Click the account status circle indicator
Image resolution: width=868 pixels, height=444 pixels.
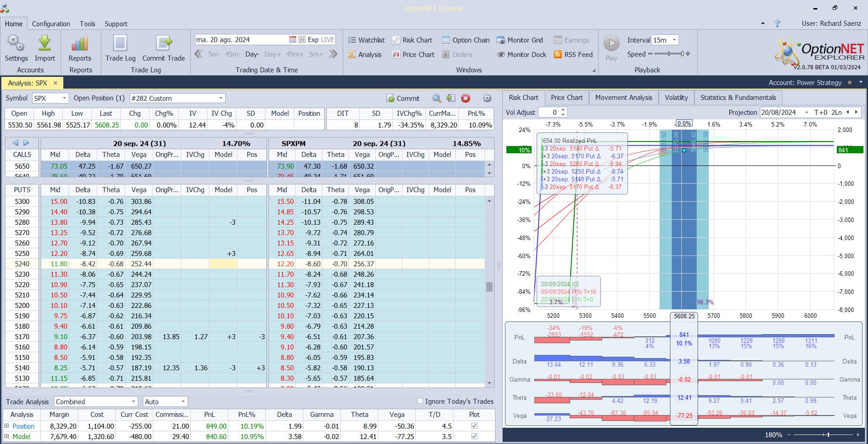click(x=849, y=83)
